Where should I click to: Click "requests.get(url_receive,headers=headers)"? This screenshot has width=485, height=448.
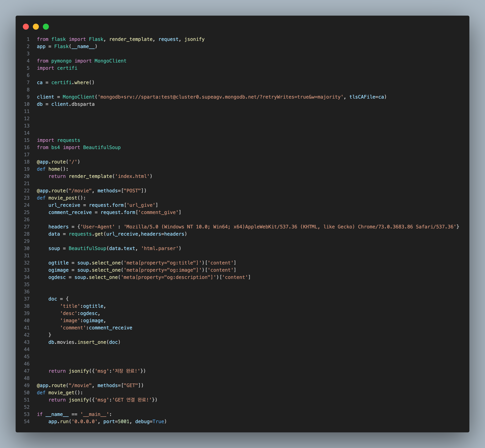pyautogui.click(x=128, y=234)
